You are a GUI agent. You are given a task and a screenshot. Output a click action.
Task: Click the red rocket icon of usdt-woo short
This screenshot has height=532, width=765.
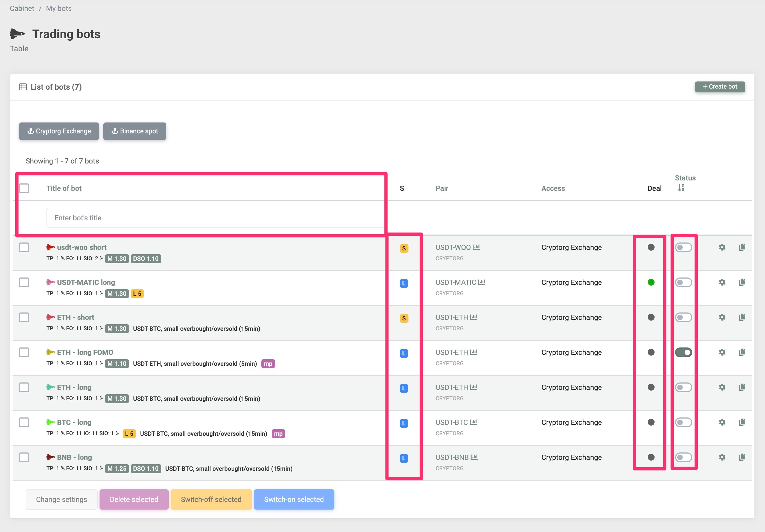coord(51,247)
